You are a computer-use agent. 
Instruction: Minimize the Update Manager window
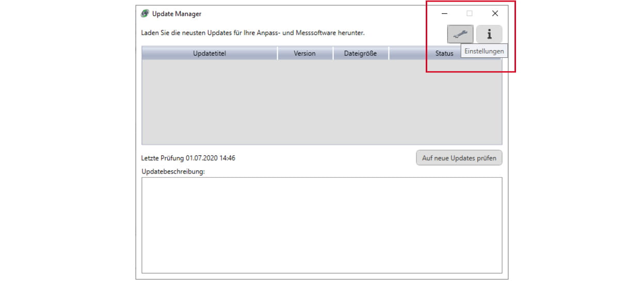pyautogui.click(x=444, y=14)
